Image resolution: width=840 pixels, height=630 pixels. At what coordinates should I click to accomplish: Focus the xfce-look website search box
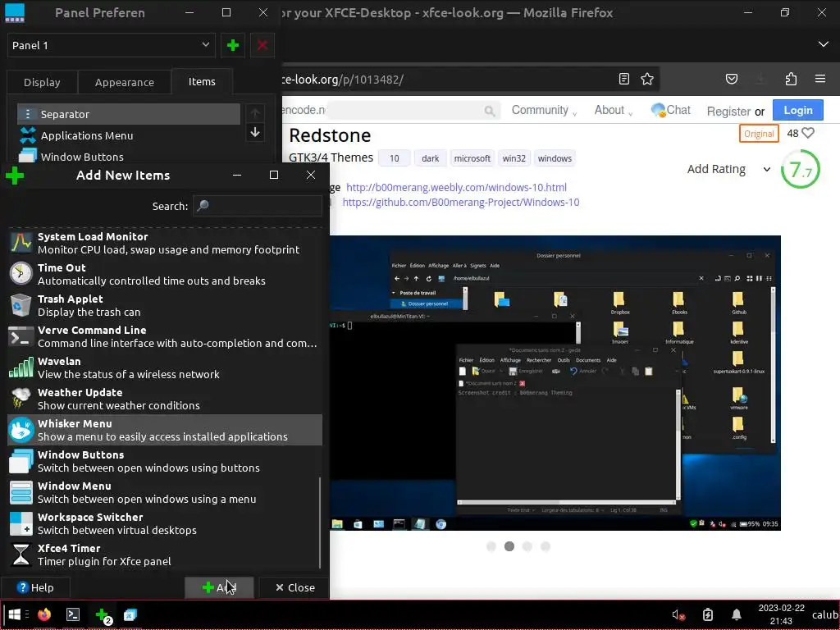click(413, 111)
